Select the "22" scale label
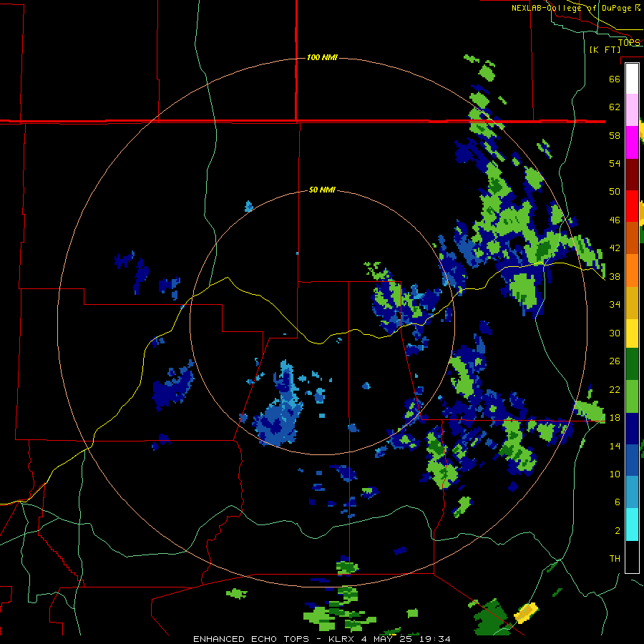This screenshot has width=644, height=644. click(x=615, y=389)
